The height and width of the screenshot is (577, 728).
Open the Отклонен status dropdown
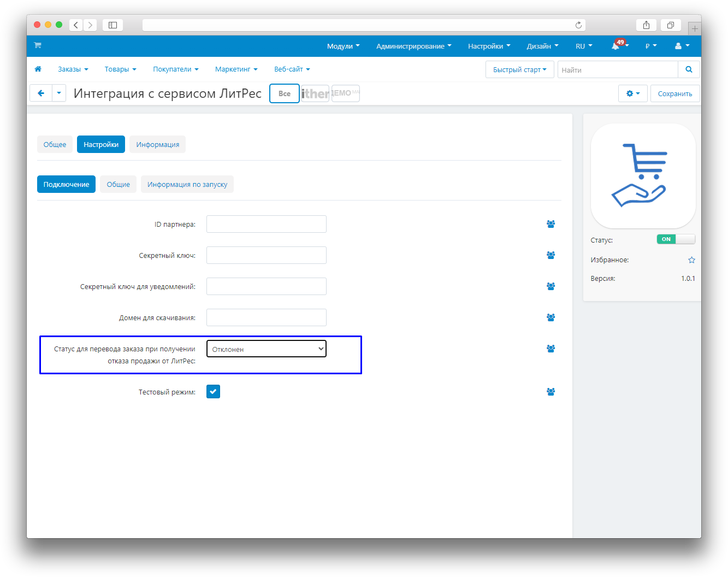click(x=267, y=349)
